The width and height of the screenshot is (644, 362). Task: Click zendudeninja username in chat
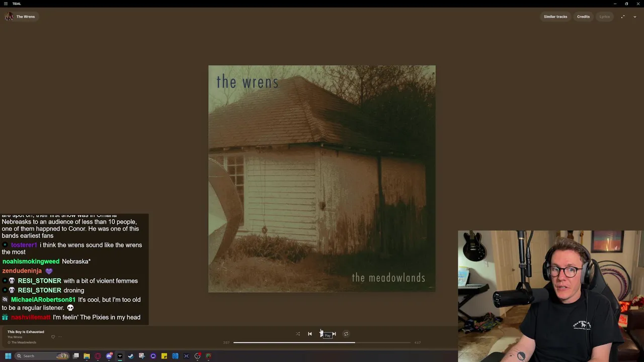pyautogui.click(x=22, y=271)
